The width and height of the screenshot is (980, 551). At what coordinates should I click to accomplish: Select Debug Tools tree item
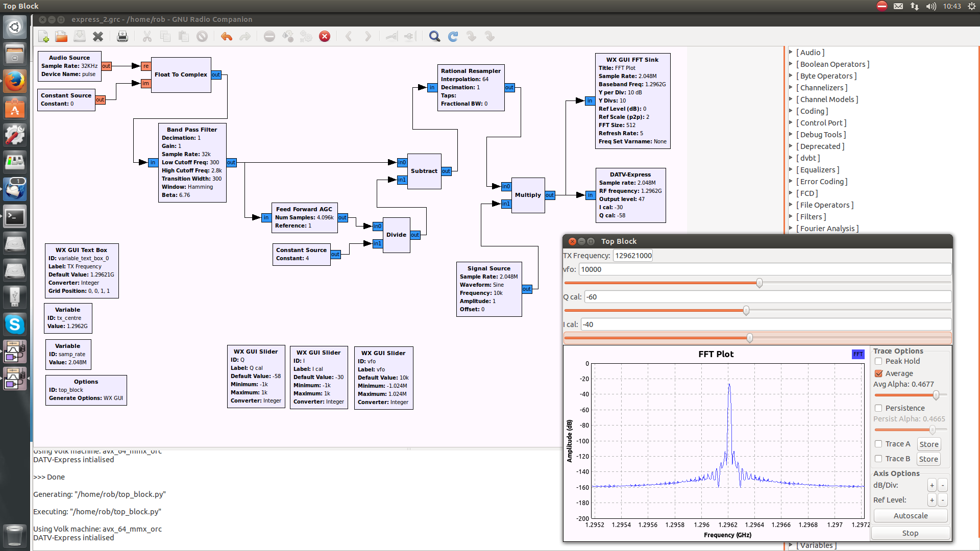click(x=821, y=135)
